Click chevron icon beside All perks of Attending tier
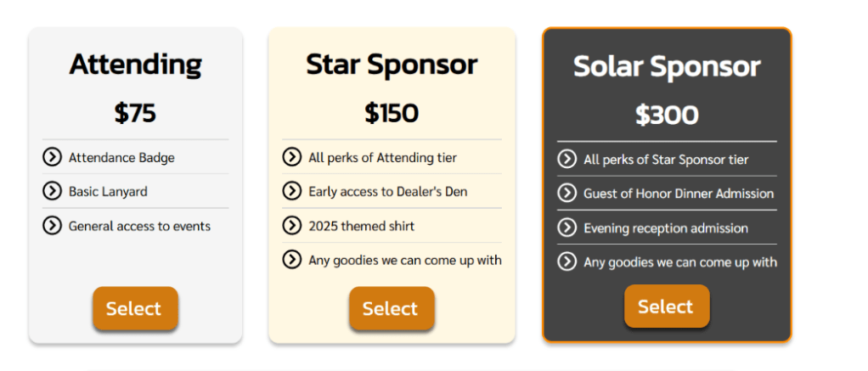The width and height of the screenshot is (868, 371). [x=292, y=157]
